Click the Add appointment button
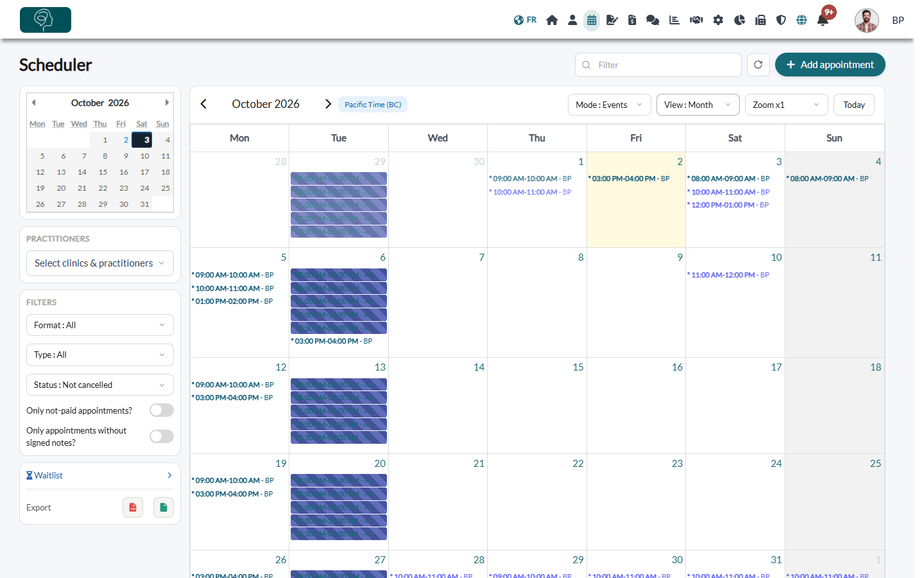 (x=830, y=65)
